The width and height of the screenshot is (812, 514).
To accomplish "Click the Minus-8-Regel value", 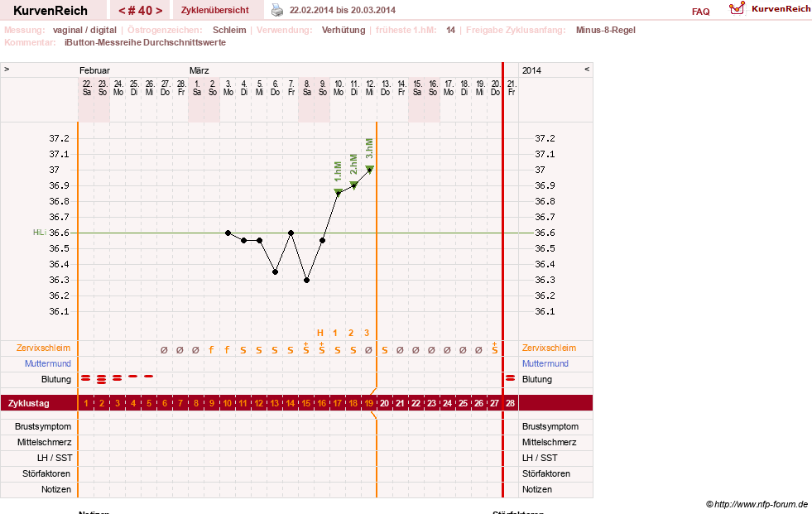I will pos(605,30).
